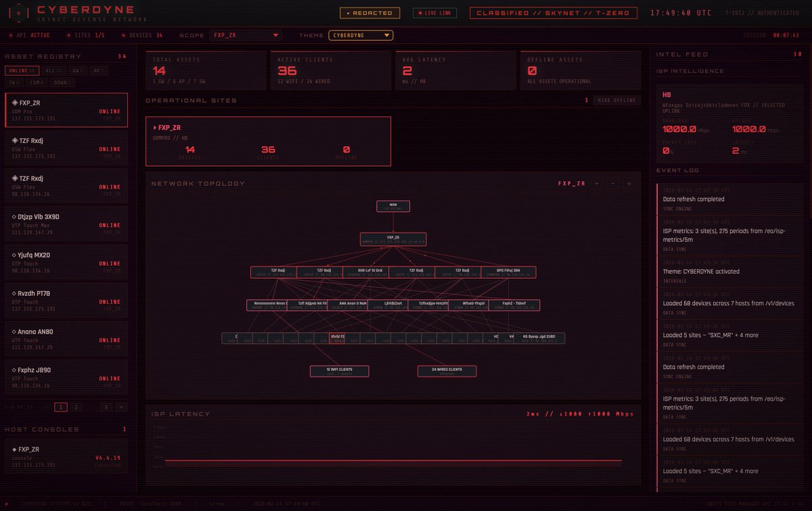Click the WAN node in topology
This screenshot has height=511, width=812.
click(x=393, y=206)
